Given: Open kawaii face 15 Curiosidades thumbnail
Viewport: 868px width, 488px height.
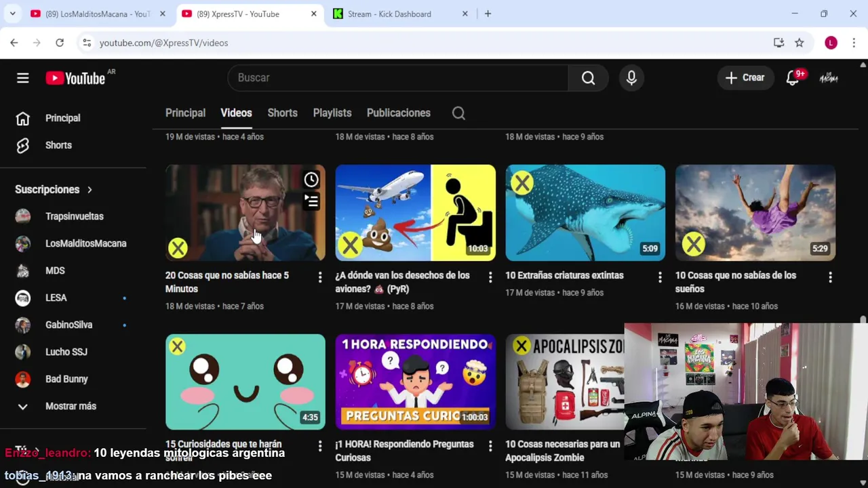Looking at the screenshot, I should (245, 382).
